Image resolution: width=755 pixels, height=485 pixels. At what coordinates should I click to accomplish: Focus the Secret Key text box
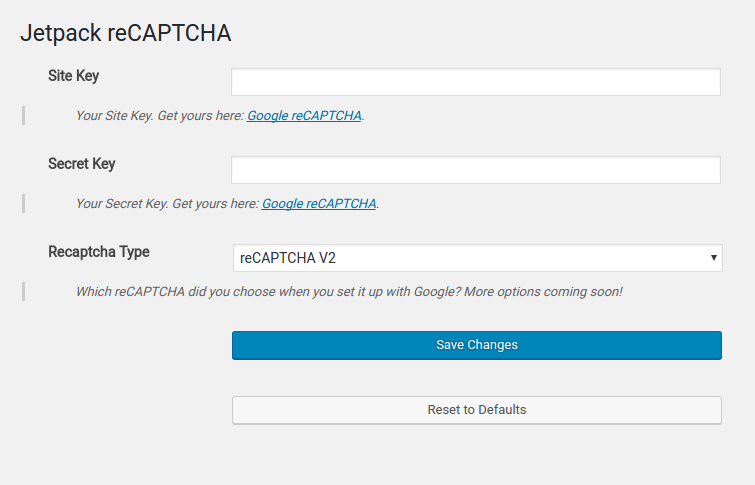[476, 170]
